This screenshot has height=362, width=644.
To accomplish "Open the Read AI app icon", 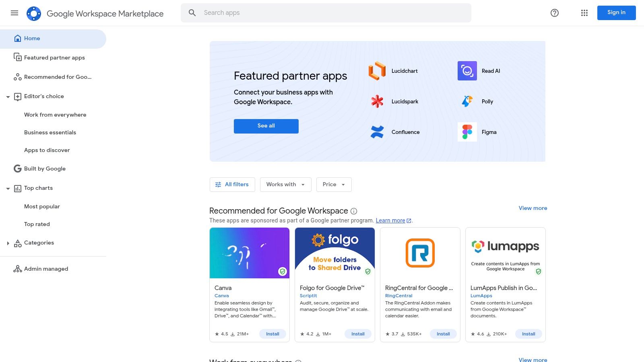I will [467, 71].
